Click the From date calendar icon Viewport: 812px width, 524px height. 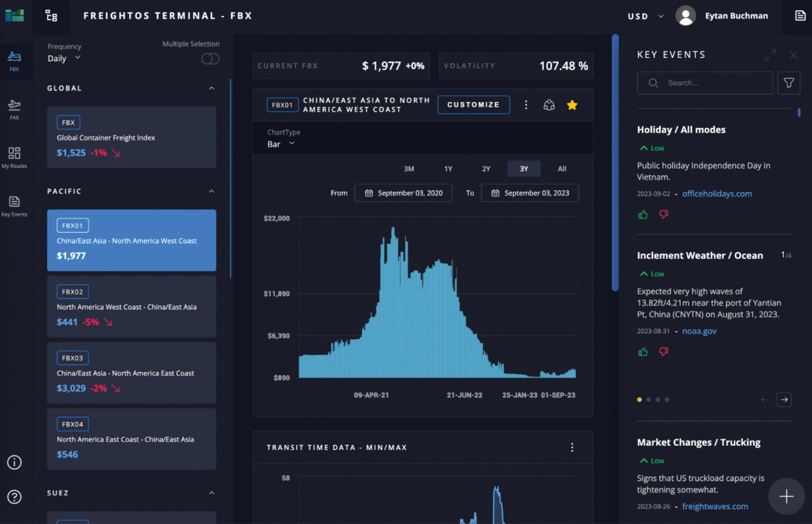(369, 193)
